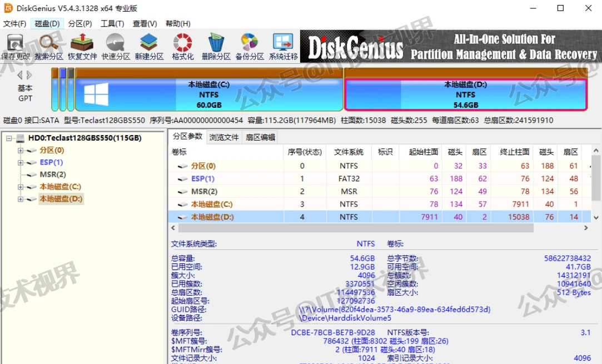Click FAT32 cell in ESP(1) row
602x364 pixels.
(x=349, y=179)
